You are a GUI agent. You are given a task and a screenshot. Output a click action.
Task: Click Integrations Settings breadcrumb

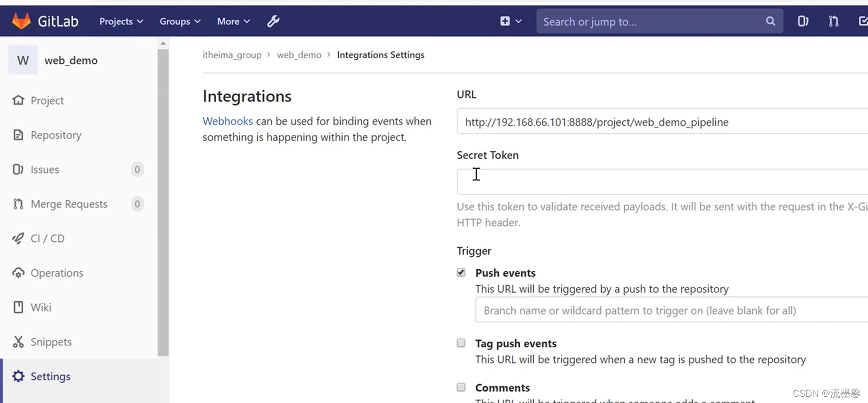(x=381, y=55)
